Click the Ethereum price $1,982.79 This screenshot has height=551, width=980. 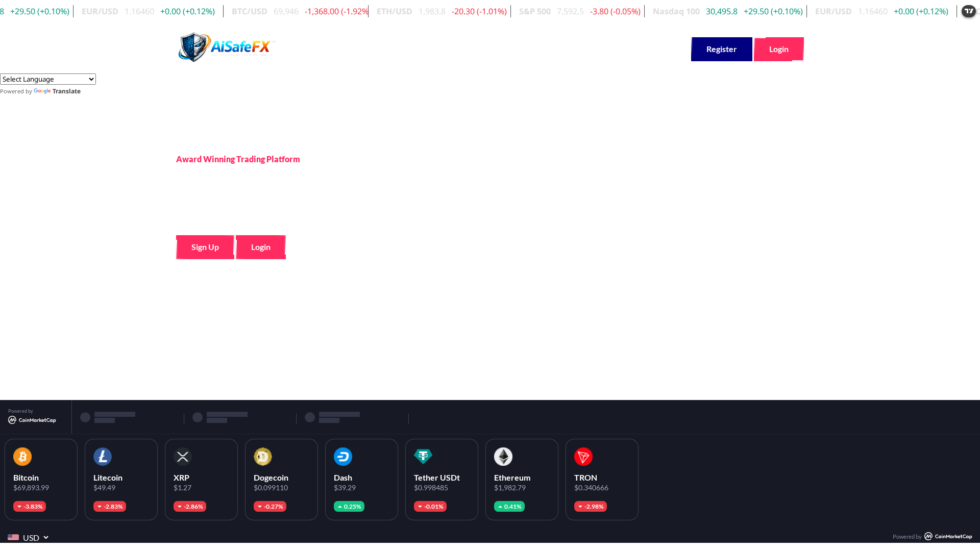click(x=510, y=488)
